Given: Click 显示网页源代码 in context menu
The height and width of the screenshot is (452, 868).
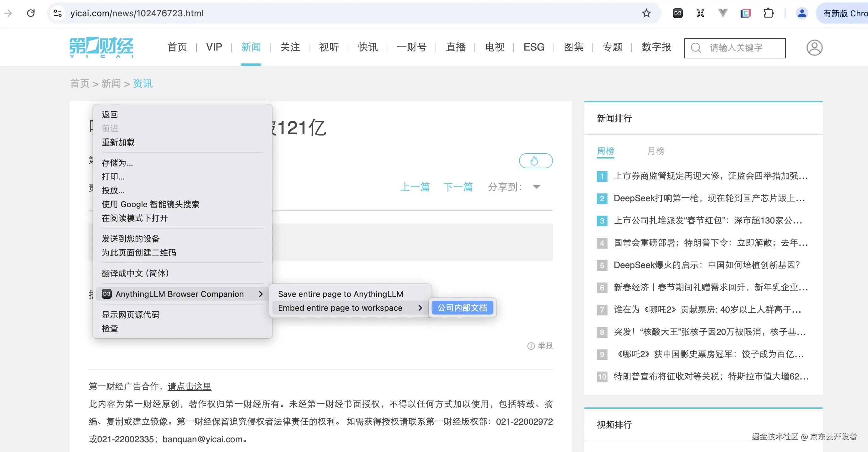Looking at the screenshot, I should tap(131, 315).
